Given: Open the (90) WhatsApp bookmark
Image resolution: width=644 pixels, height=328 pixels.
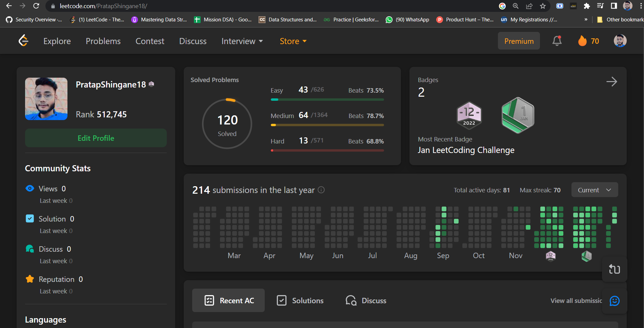Looking at the screenshot, I should [407, 19].
